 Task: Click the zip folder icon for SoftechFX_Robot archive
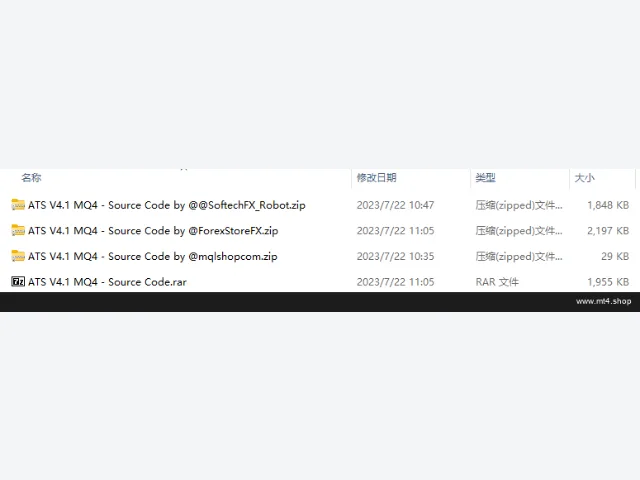click(18, 204)
